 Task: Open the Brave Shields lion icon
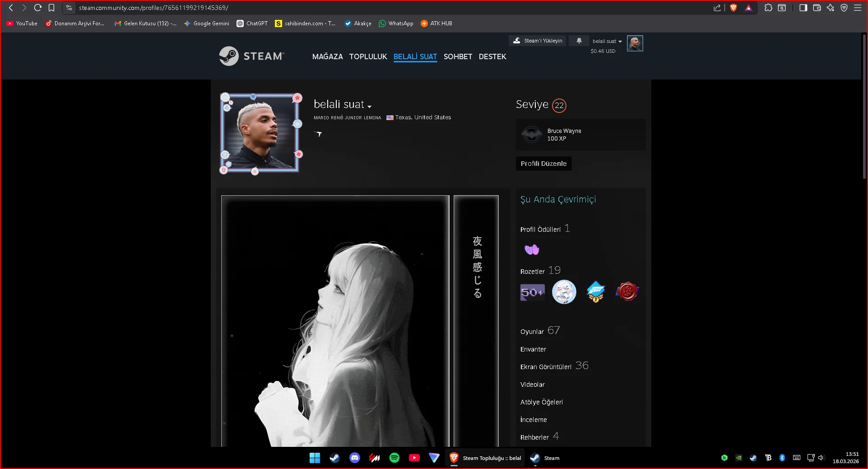pyautogui.click(x=733, y=8)
